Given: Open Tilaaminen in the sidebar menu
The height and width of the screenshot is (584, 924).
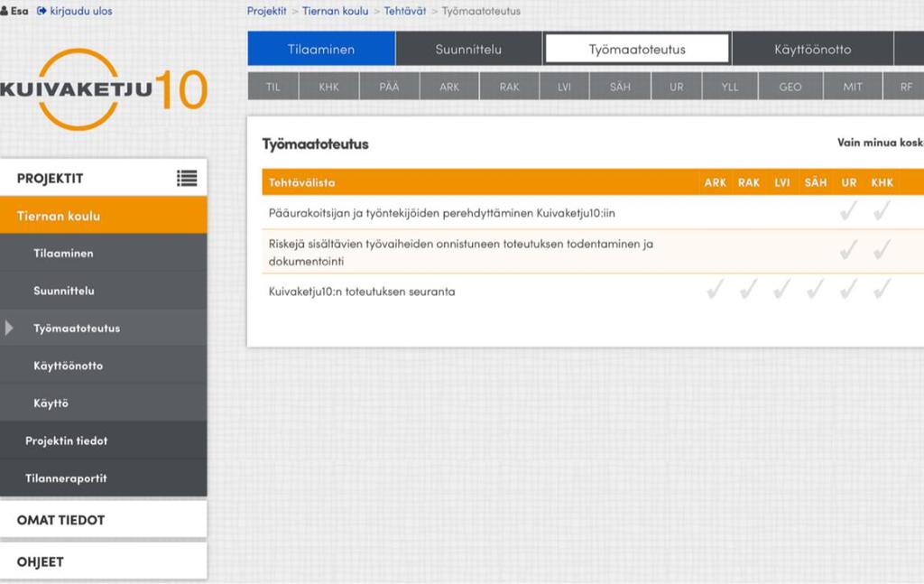Looking at the screenshot, I should (x=104, y=253).
